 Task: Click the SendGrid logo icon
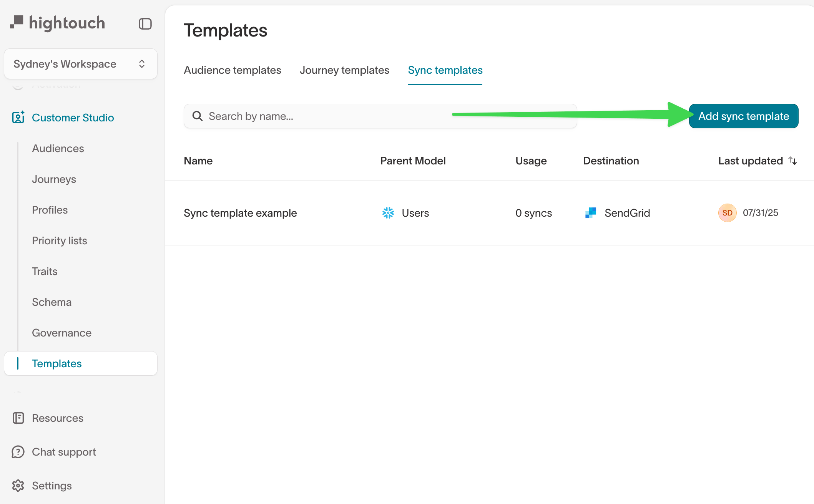pos(591,213)
